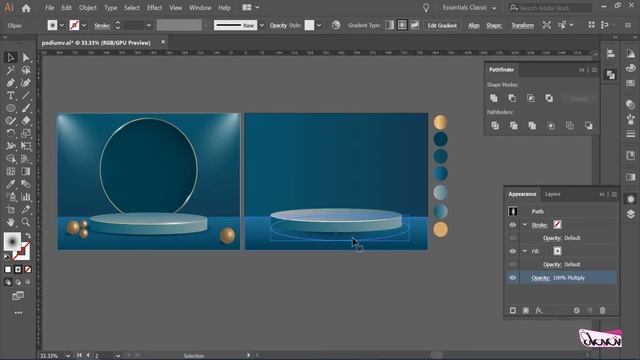This screenshot has width=640, height=360.
Task: Click Divide in Pathfinders row
Action: 495,126
